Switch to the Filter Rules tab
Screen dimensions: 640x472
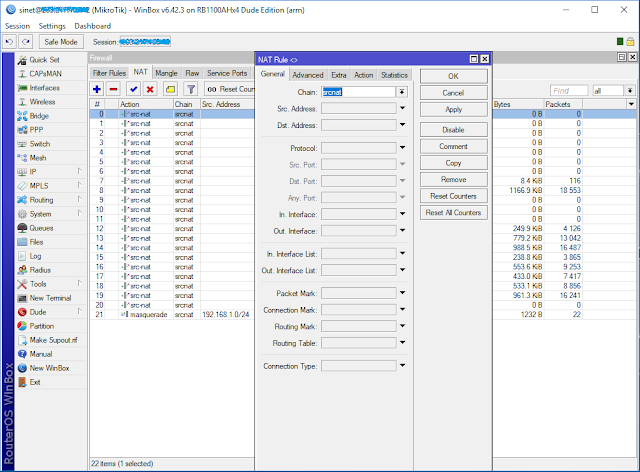[109, 73]
